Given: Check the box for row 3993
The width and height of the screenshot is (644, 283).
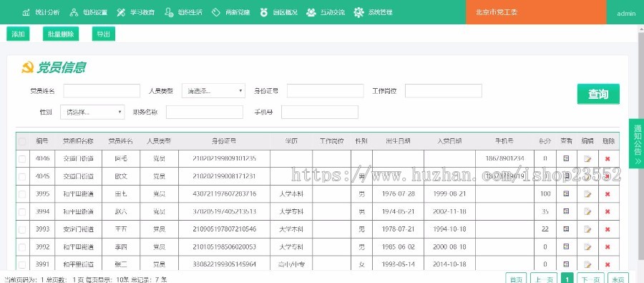Looking at the screenshot, I should click(x=22, y=229).
